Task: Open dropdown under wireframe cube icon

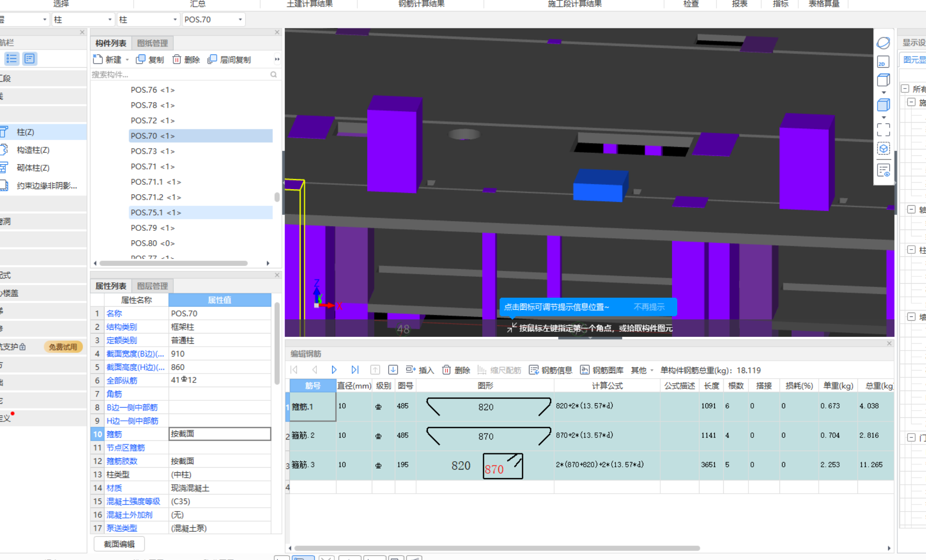Action: 884,92
